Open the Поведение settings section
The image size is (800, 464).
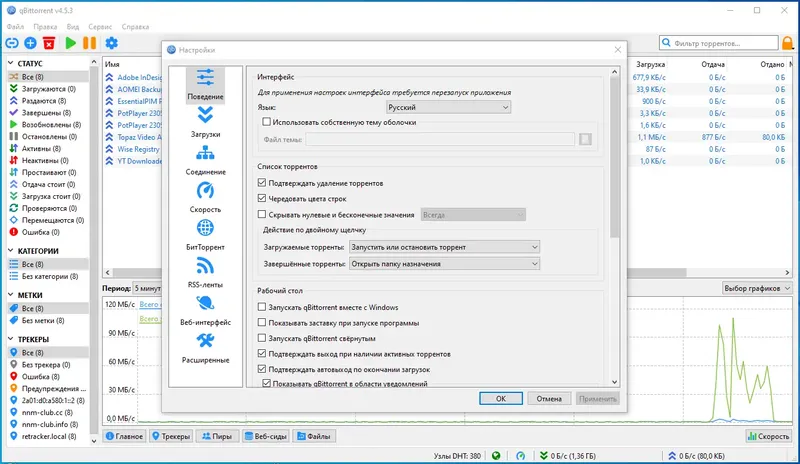[205, 85]
